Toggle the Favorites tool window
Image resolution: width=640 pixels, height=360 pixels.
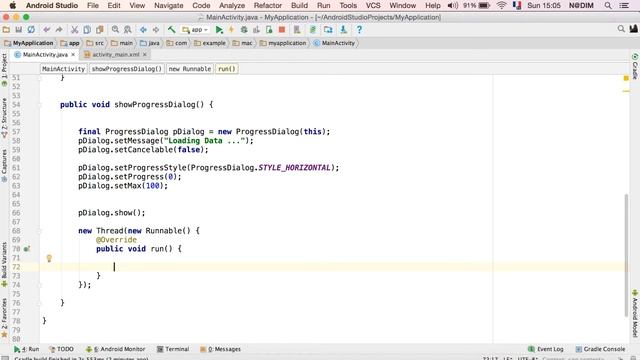(x=4, y=318)
